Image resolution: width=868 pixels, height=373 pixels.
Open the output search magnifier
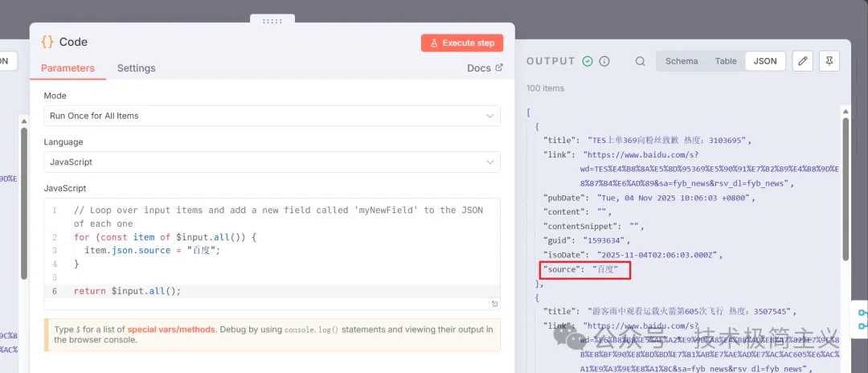pyautogui.click(x=640, y=61)
